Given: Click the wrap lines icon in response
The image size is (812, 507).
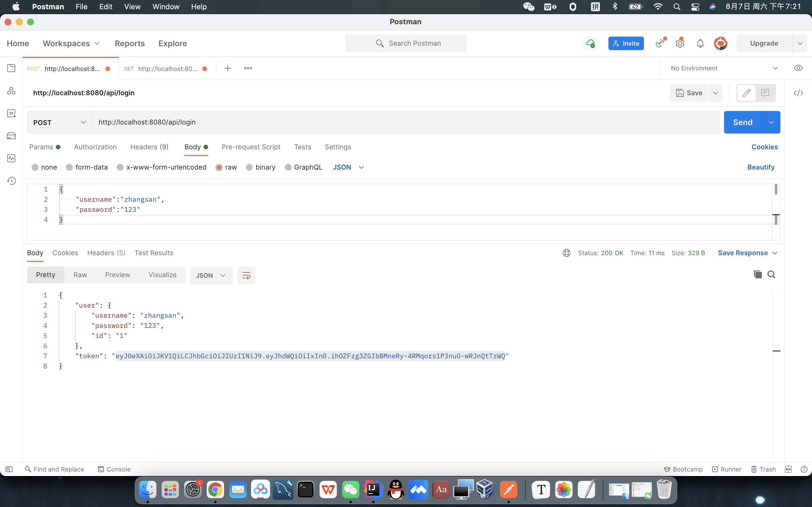Looking at the screenshot, I should pyautogui.click(x=246, y=275).
